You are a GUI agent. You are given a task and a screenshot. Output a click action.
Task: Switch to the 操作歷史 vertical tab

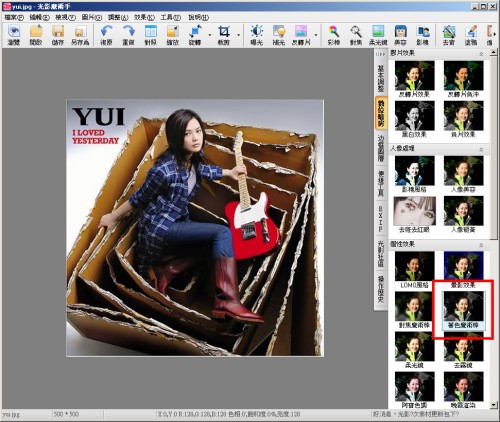pyautogui.click(x=381, y=289)
